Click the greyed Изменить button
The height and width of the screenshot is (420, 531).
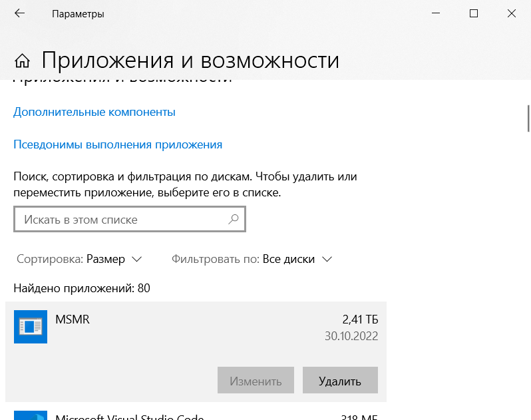(256, 380)
